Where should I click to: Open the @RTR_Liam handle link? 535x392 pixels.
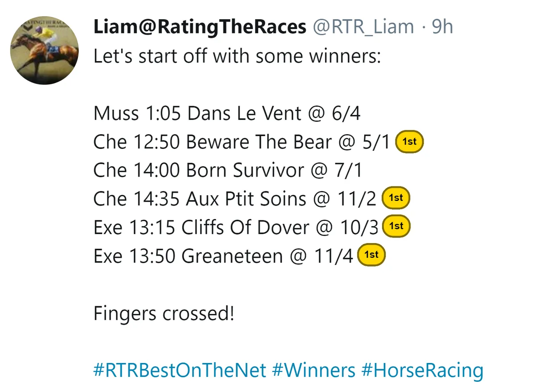click(363, 28)
